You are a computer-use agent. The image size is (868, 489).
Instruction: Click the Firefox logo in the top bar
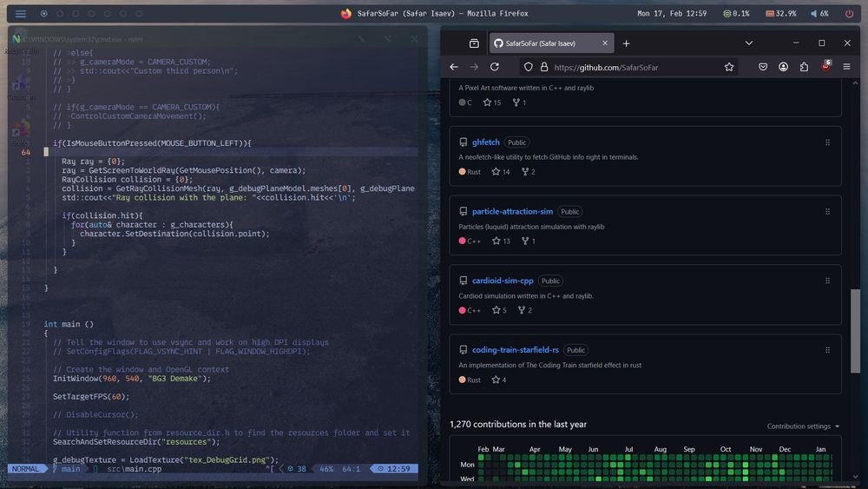coord(346,13)
